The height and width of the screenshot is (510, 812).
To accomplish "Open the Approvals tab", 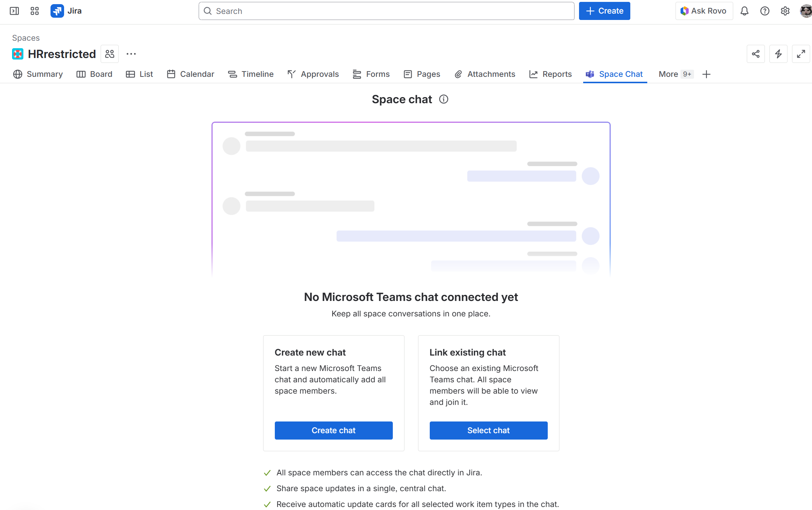I will [x=313, y=74].
